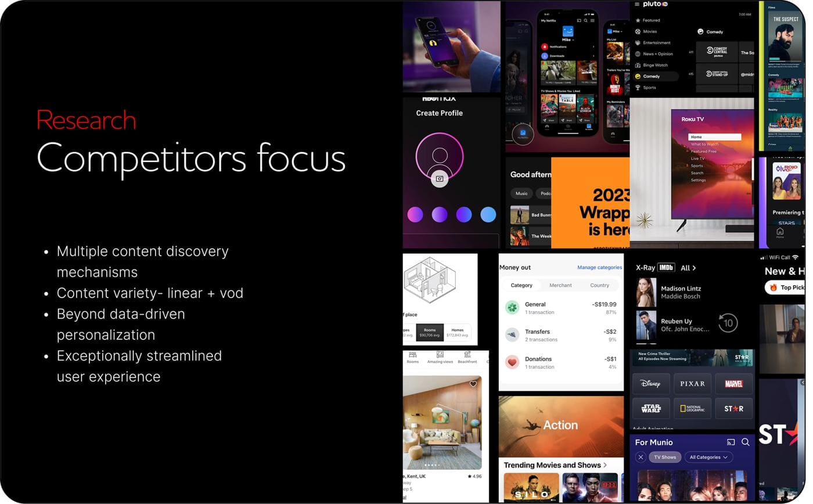Screen dimensions: 813x504
Task: Open Search in the Roku TV menu
Action: (x=697, y=173)
